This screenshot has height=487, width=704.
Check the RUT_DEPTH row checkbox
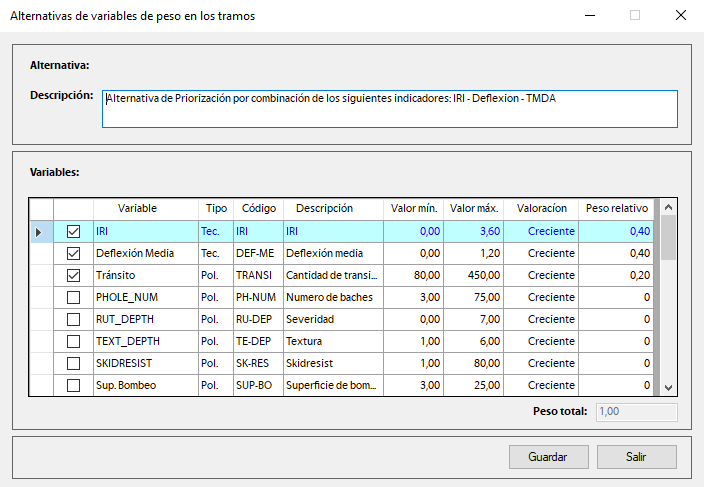tap(73, 319)
